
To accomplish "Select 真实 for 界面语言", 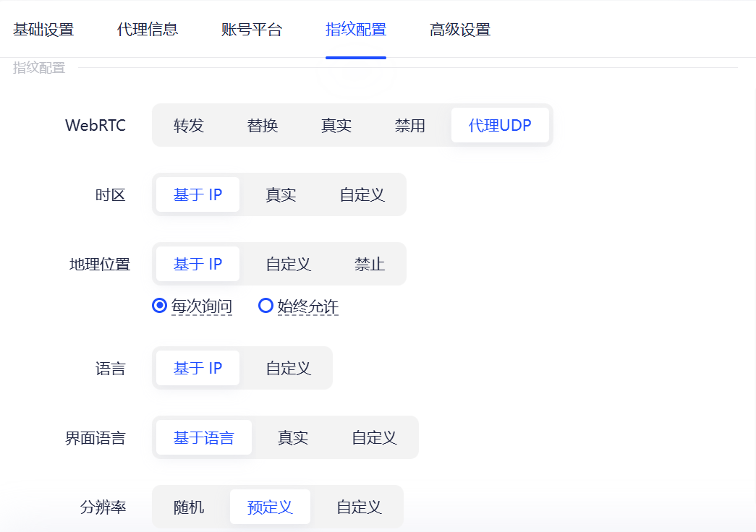I will click(293, 437).
